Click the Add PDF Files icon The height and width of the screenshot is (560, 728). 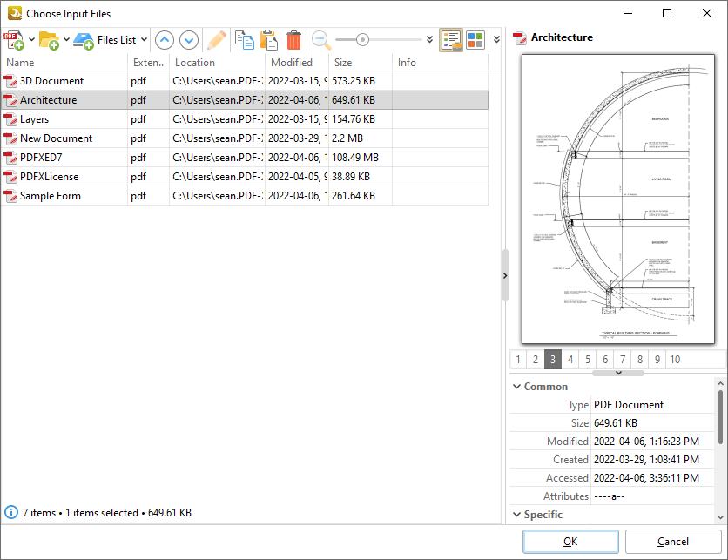[13, 40]
